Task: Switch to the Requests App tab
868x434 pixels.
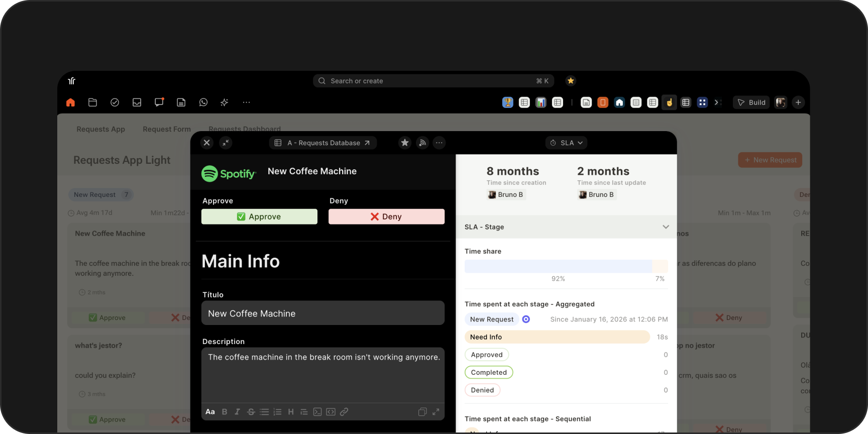Action: pyautogui.click(x=100, y=129)
